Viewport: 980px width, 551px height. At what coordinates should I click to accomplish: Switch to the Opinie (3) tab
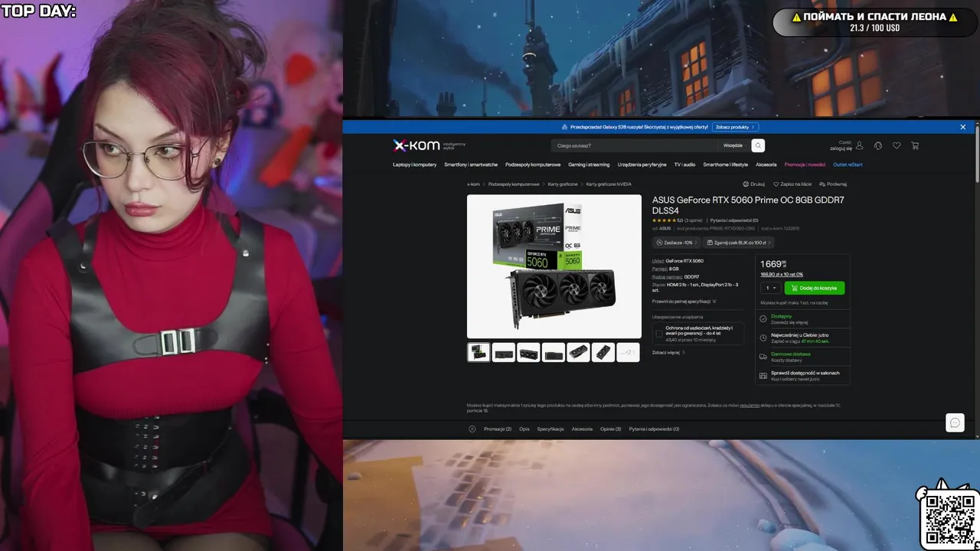pyautogui.click(x=611, y=429)
